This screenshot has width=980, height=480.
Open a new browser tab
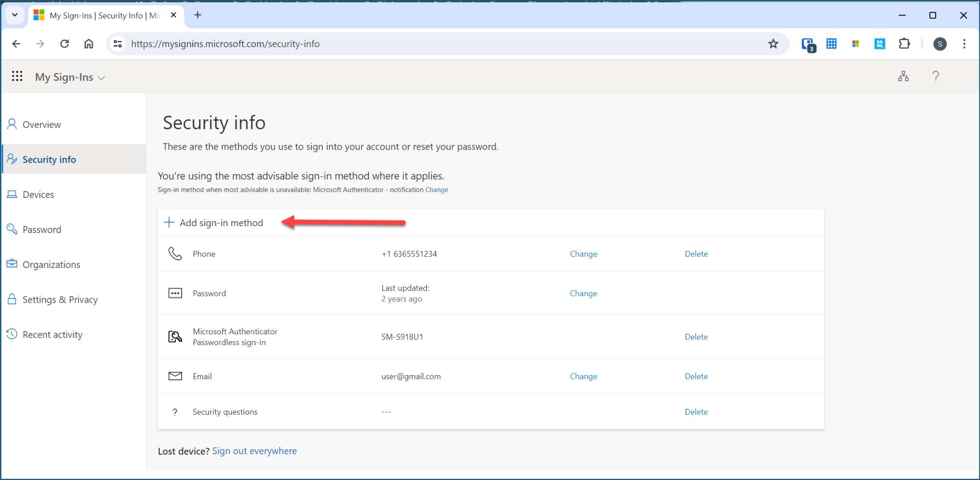pyautogui.click(x=198, y=15)
